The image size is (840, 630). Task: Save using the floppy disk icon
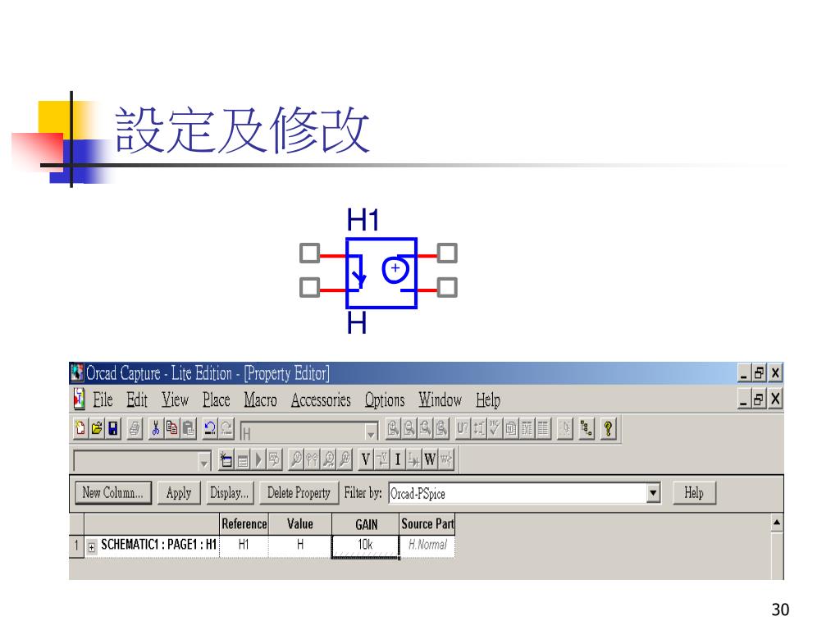pyautogui.click(x=113, y=428)
